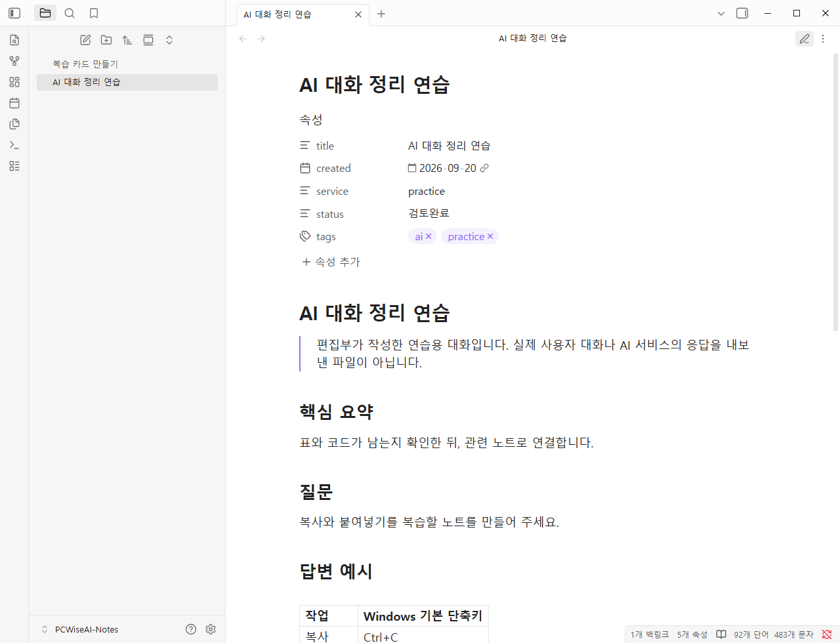The height and width of the screenshot is (643, 840).
Task: Open the tab list dropdown
Action: [x=721, y=13]
